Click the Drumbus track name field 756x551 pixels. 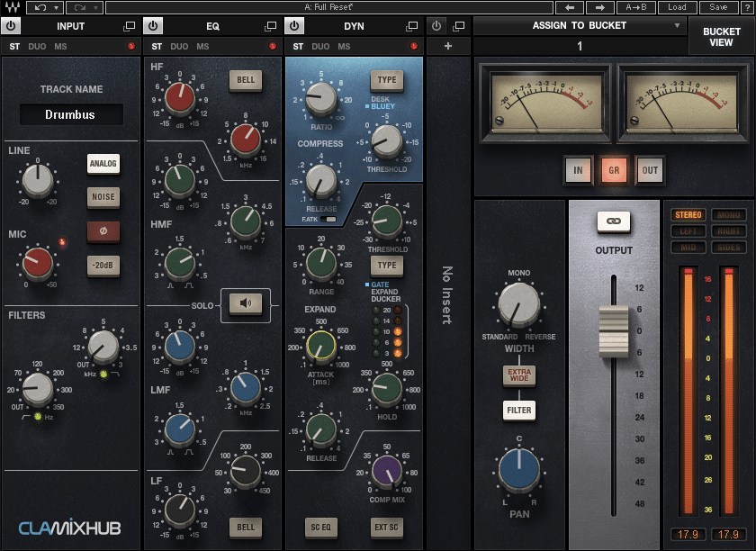click(71, 114)
